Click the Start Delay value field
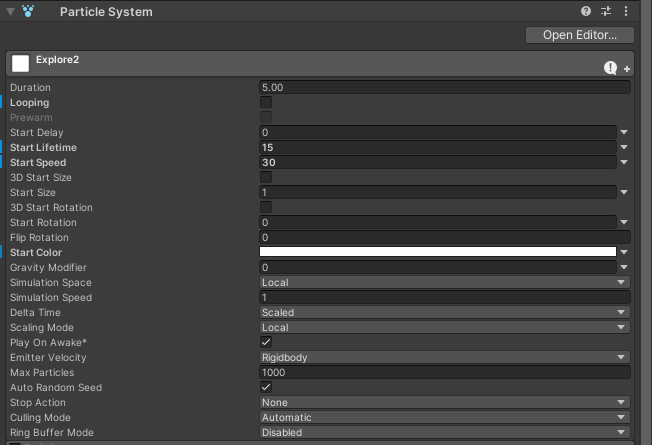This screenshot has height=445, width=652. tap(437, 132)
